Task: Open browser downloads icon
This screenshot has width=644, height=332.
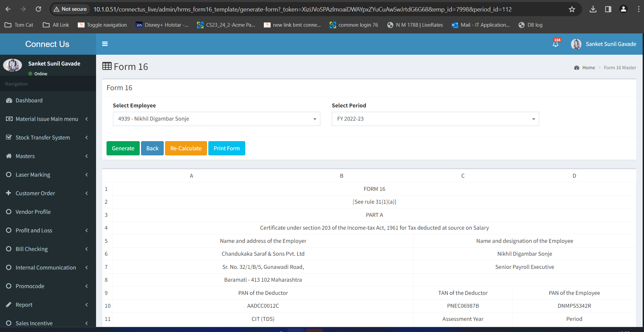Action: coord(593,9)
